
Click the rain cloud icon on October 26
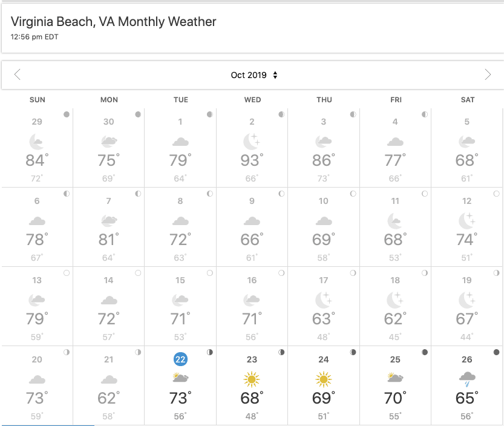click(x=467, y=379)
